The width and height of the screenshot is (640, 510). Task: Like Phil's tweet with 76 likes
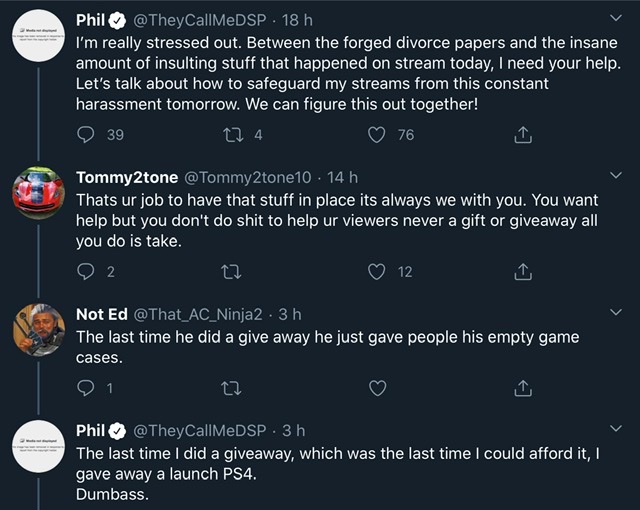point(376,135)
